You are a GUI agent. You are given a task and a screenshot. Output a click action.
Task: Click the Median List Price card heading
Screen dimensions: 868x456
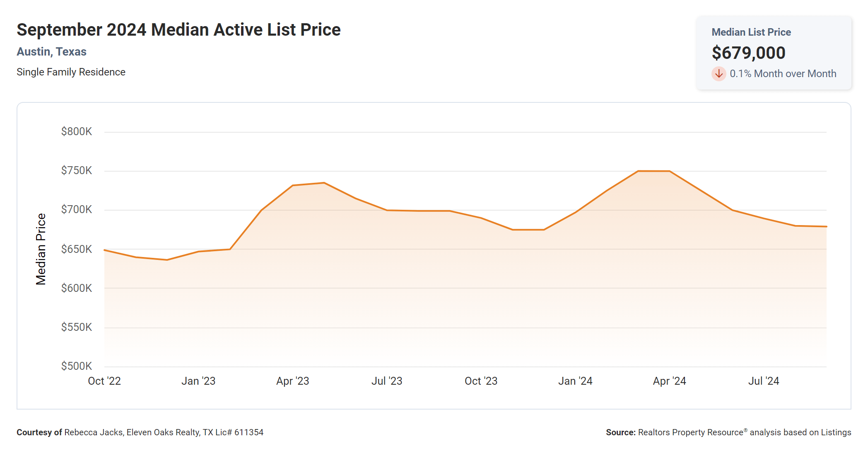[751, 32]
